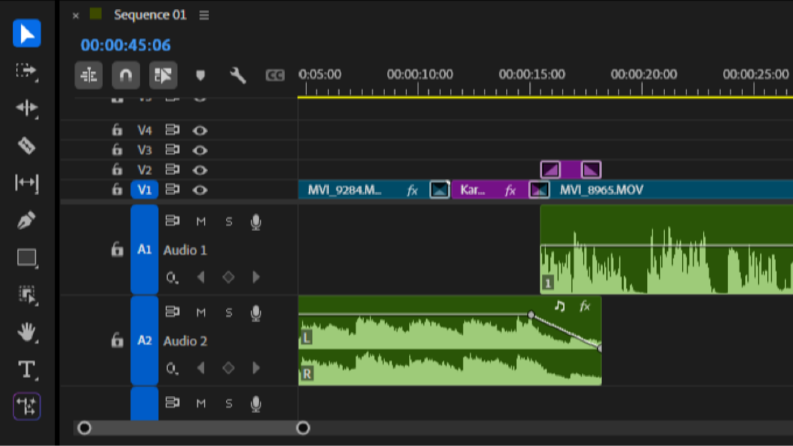This screenshot has width=793, height=446.
Task: Hide track V4 output eye
Action: (x=200, y=130)
